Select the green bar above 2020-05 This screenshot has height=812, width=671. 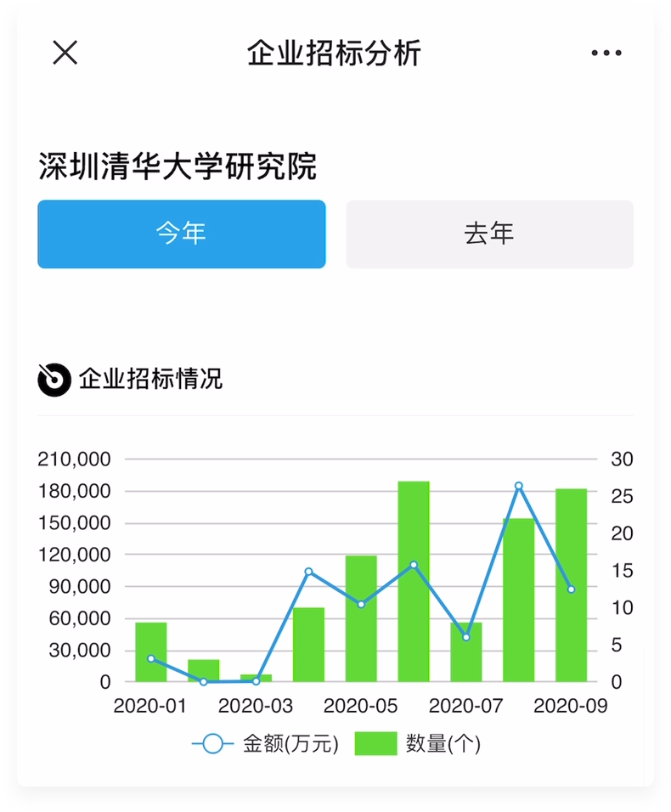(x=361, y=619)
